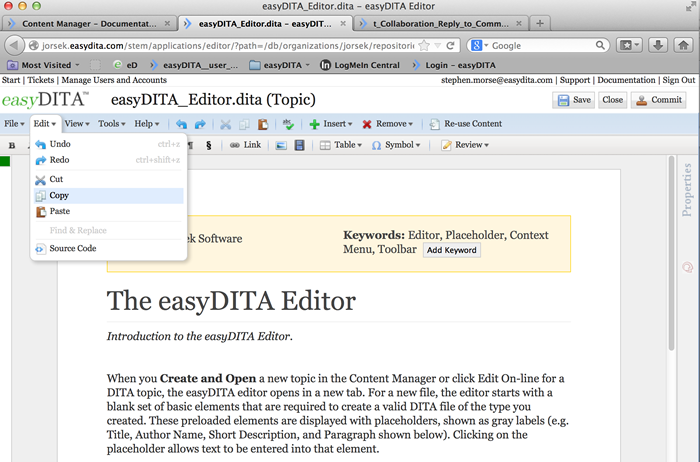Click the title The easyDITA Editor
700x462 pixels.
(231, 301)
